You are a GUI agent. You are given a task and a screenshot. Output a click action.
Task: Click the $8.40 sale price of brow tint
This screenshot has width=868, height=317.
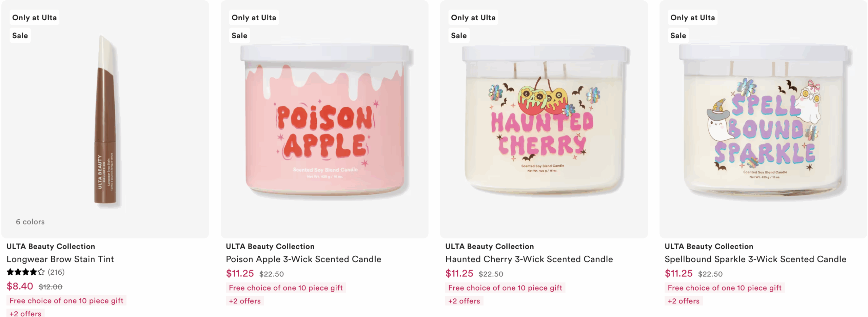(x=20, y=286)
